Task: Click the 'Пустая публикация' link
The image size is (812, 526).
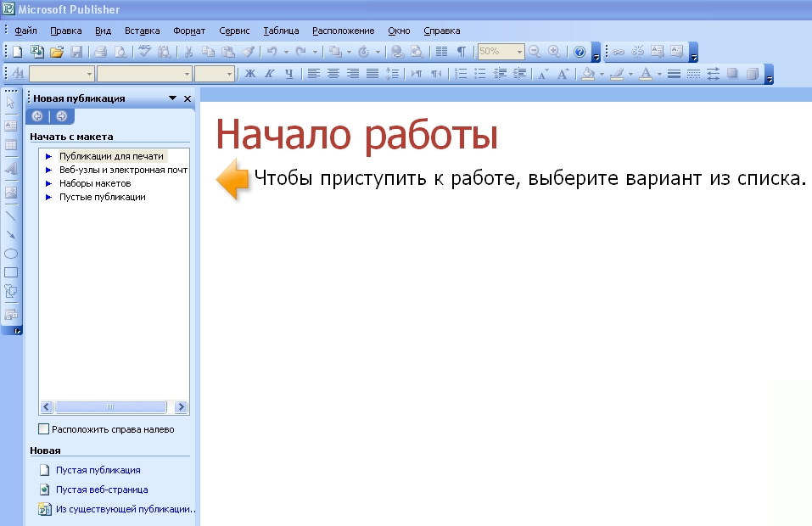Action: (98, 470)
